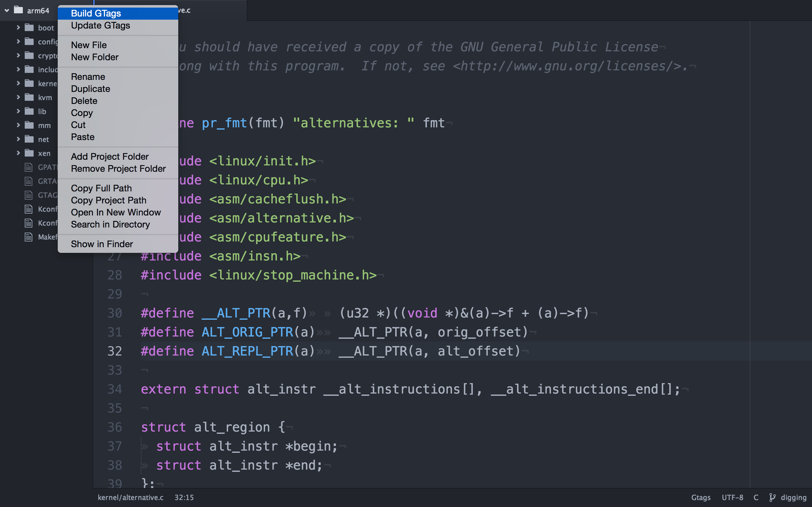Screen dimensions: 812x507
Task: Click the git branch icon in status bar
Action: tap(772, 497)
